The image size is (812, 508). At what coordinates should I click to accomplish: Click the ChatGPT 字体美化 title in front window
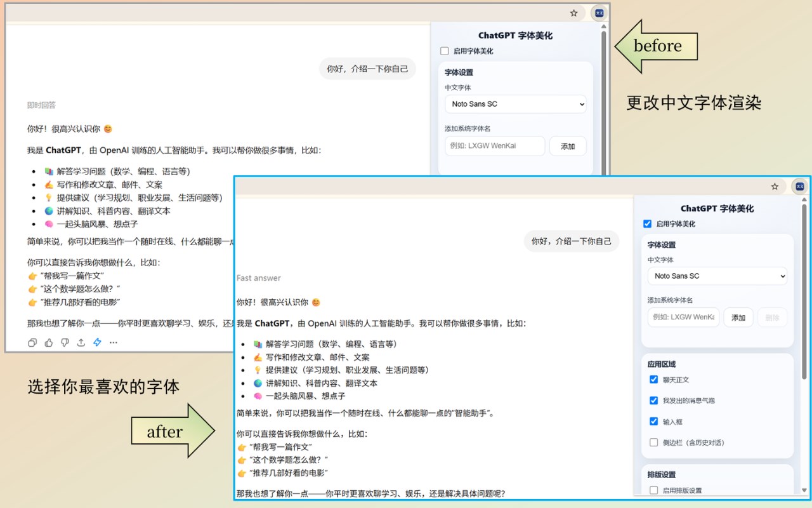[717, 208]
